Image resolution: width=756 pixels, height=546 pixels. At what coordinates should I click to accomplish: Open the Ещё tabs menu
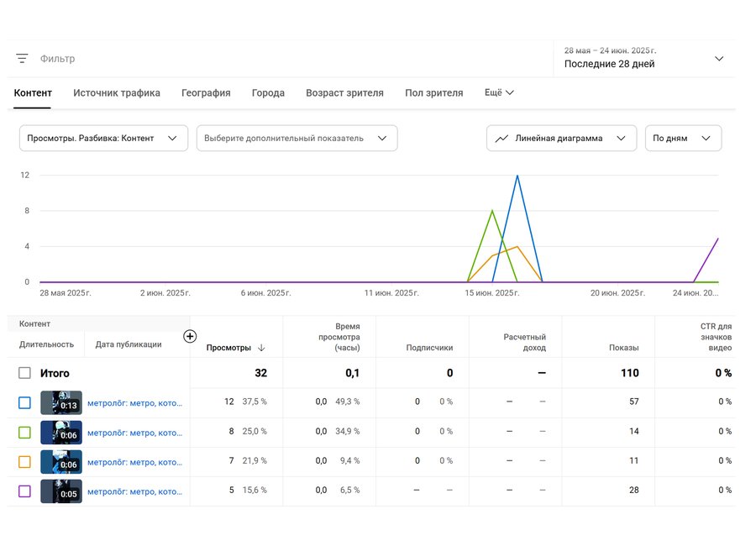[x=499, y=93]
